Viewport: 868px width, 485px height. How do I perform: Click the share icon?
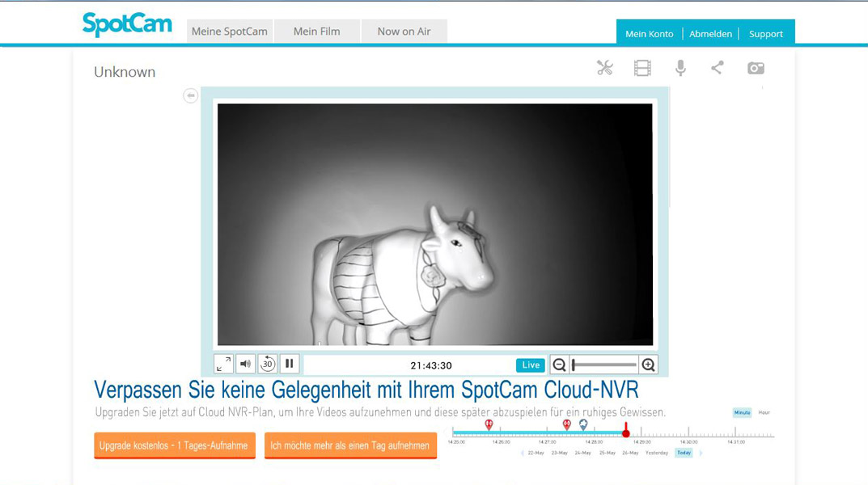coord(718,68)
